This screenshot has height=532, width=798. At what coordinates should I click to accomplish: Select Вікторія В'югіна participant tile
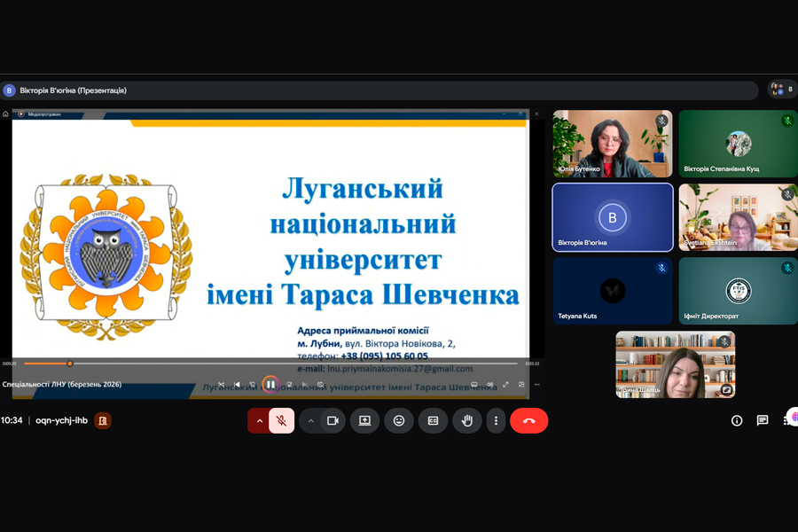613,217
